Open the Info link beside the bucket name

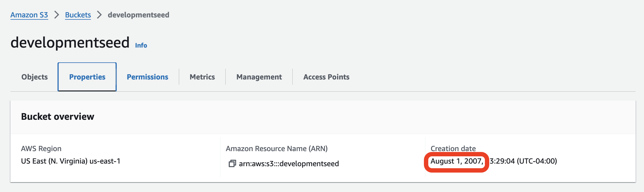pos(141,45)
